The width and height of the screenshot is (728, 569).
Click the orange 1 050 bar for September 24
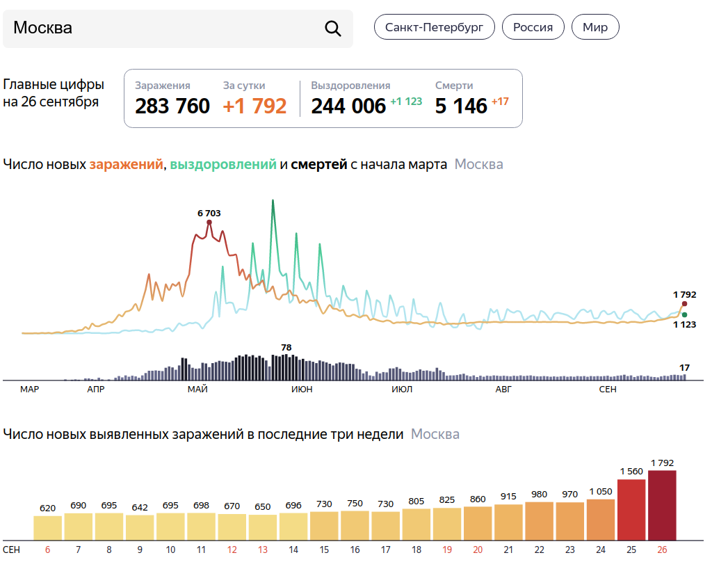tap(601, 519)
